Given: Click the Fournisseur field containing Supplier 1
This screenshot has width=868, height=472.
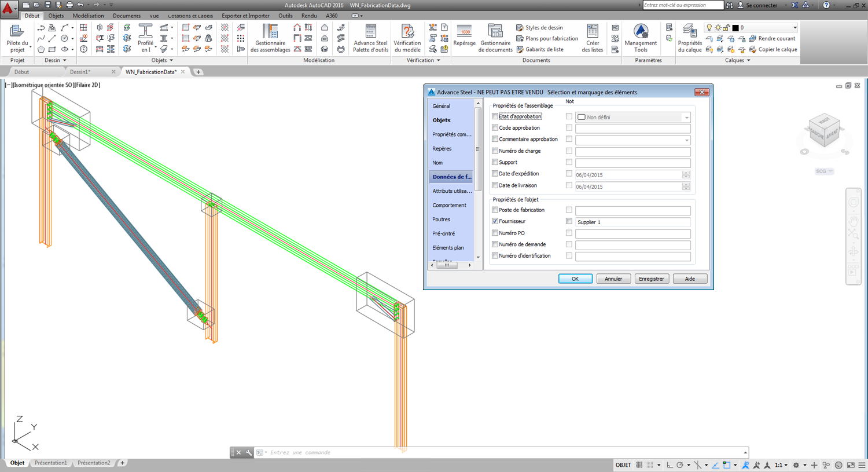Looking at the screenshot, I should point(633,222).
